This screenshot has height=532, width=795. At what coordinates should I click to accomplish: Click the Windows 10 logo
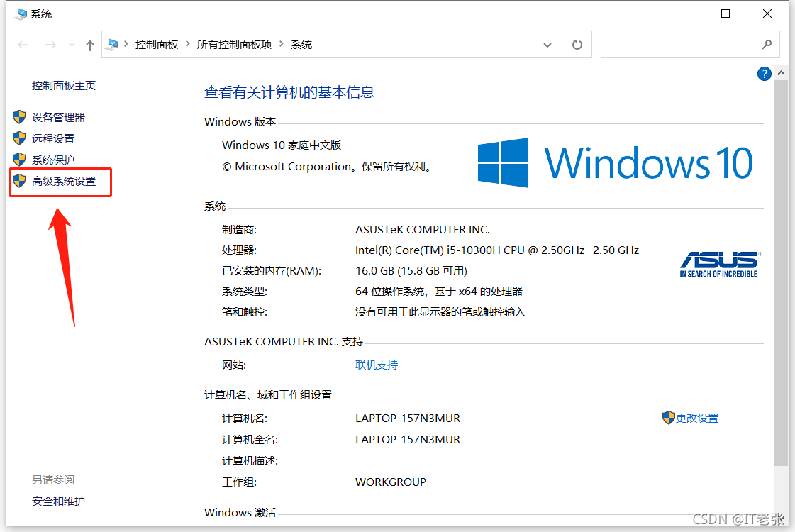point(616,163)
